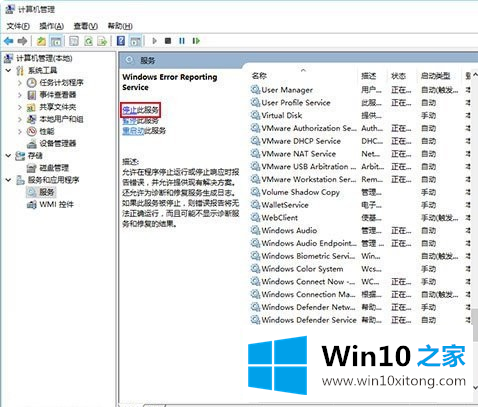Viewport: 478px width, 407px height.
Task: Click the 重启动此服务 link
Action: pos(144,131)
